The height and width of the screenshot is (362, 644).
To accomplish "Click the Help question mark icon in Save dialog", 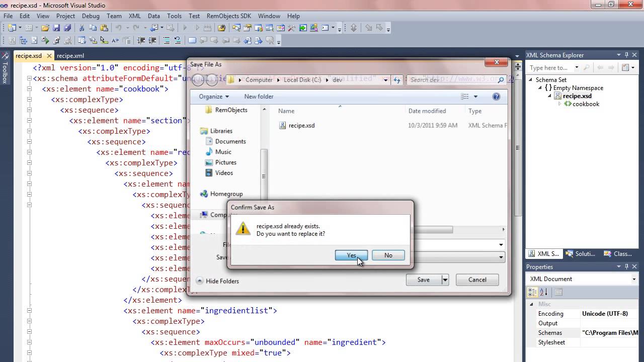I will point(496,97).
